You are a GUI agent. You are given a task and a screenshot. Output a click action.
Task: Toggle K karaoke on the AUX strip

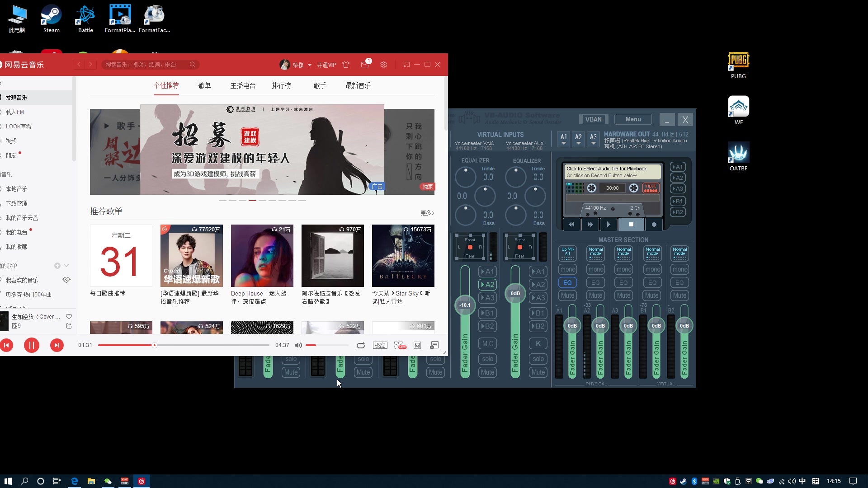click(x=538, y=343)
